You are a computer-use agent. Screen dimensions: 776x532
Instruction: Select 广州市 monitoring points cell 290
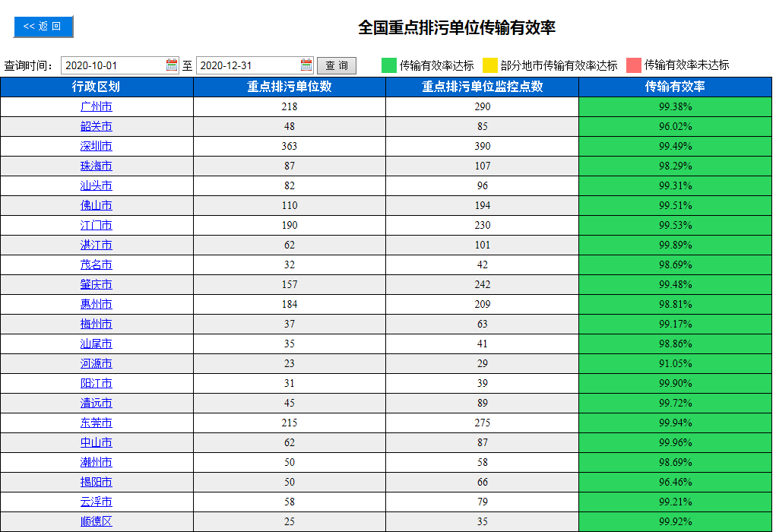pyautogui.click(x=483, y=107)
